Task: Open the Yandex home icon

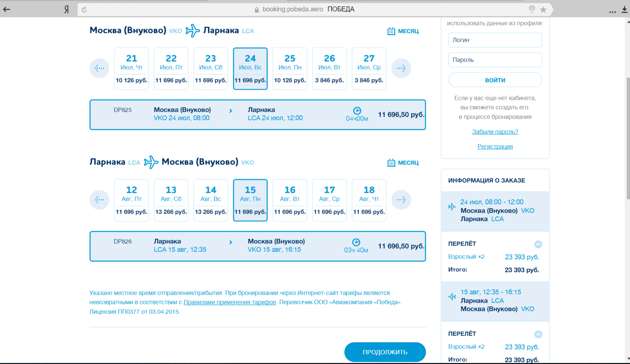Action: point(67,10)
